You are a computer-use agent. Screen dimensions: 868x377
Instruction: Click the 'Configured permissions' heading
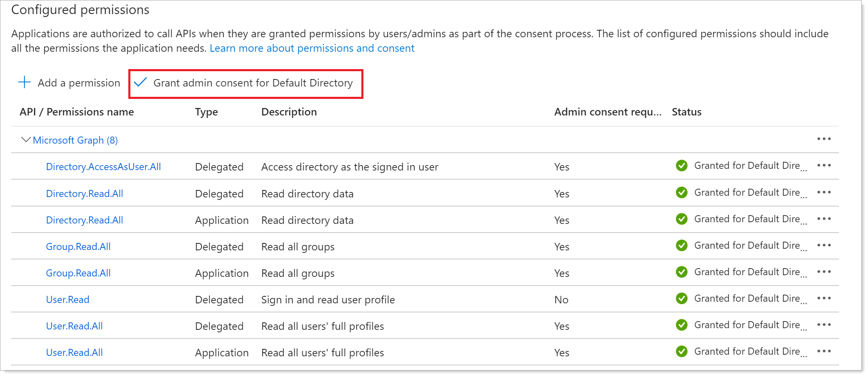pos(80,10)
